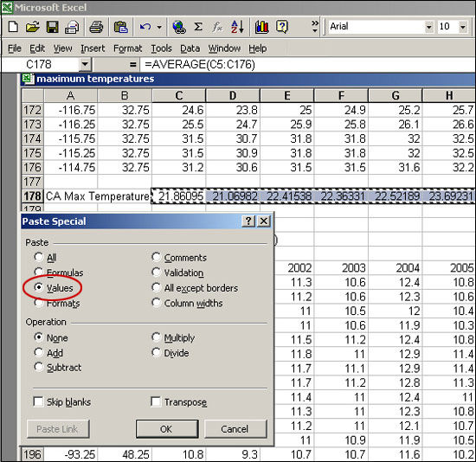
Task: Open the Undo history dropdown arrow
Action: tap(159, 27)
